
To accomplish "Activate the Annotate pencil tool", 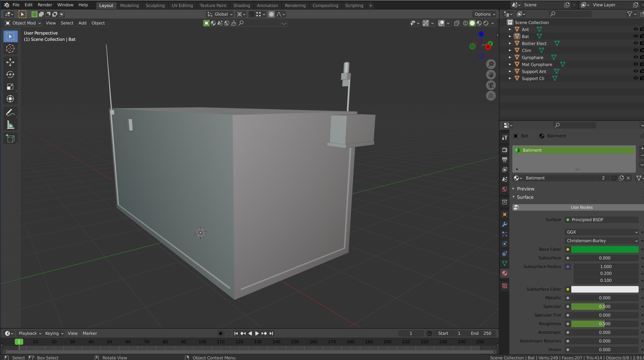I will (x=10, y=113).
